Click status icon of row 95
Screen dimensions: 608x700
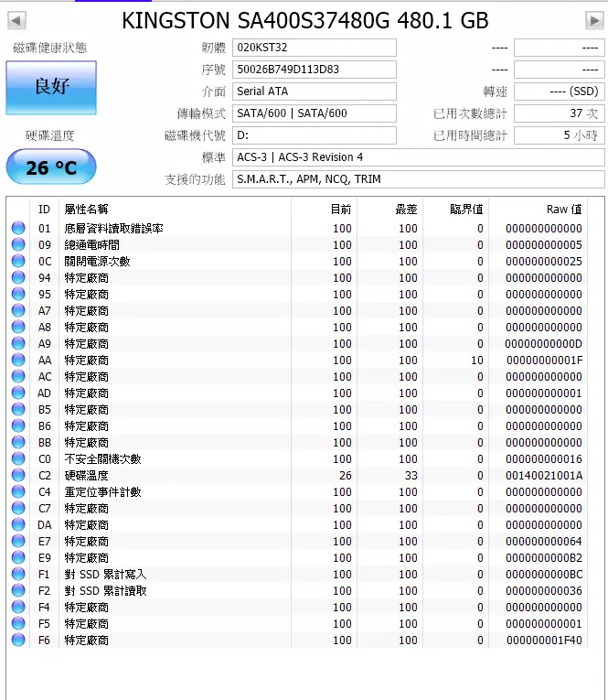click(x=18, y=295)
